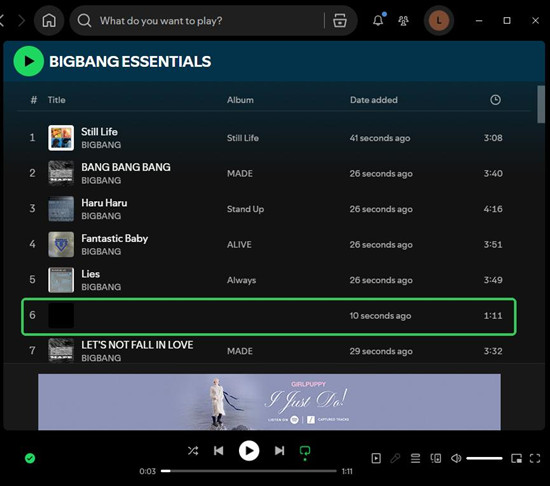Click the 29 seconds ago date cell

[381, 351]
